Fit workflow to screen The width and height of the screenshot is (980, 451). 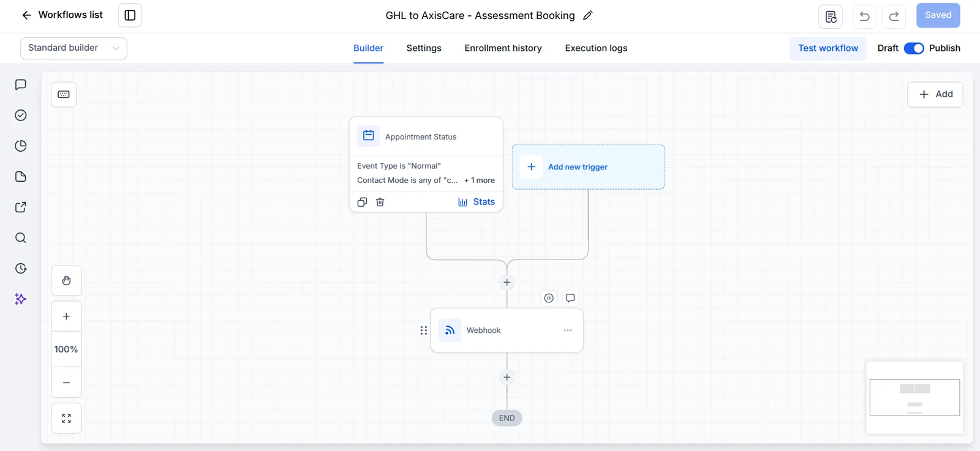tap(66, 419)
